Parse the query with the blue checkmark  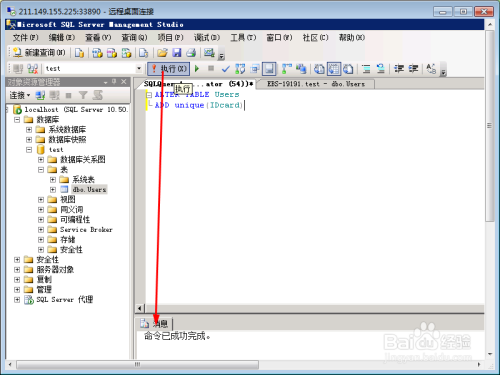[226, 69]
